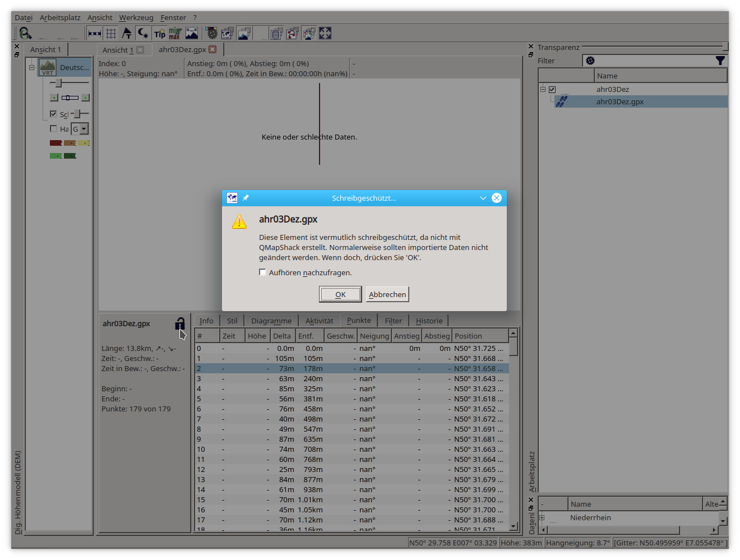Click the 'Entf.' column header
Image resolution: width=740 pixels, height=560 pixels.
click(311, 336)
